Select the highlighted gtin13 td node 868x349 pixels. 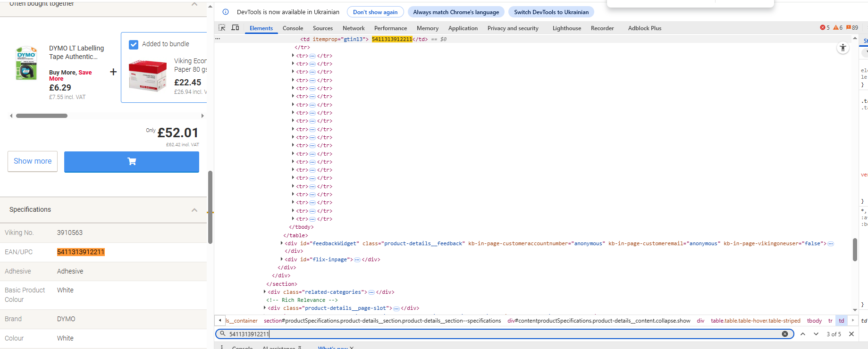(364, 39)
